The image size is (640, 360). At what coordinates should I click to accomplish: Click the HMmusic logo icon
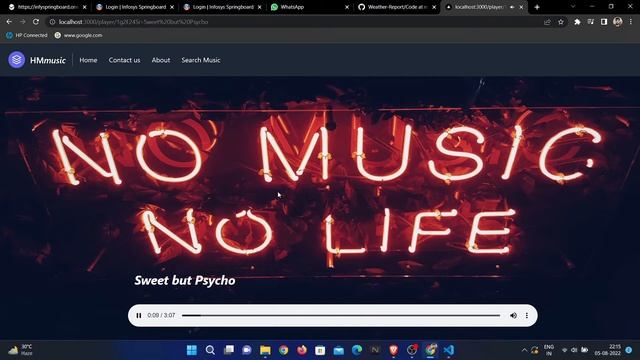pos(17,60)
